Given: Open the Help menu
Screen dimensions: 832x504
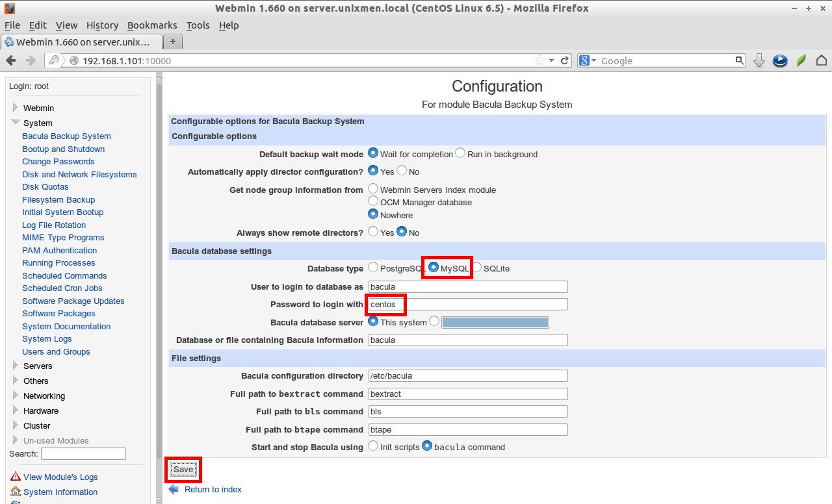Looking at the screenshot, I should point(229,25).
